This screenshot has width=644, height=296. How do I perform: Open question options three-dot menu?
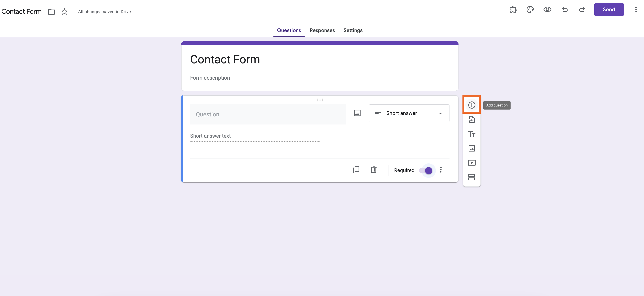441,170
